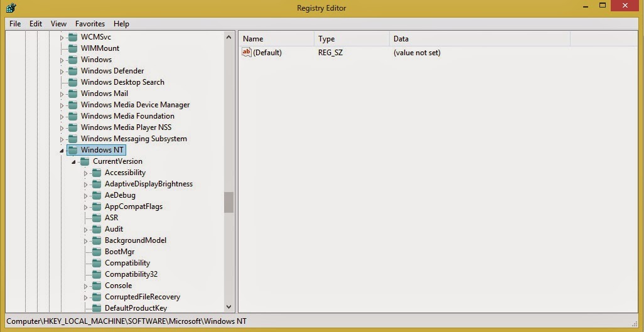
Task: Open the View menu
Action: pyautogui.click(x=59, y=24)
